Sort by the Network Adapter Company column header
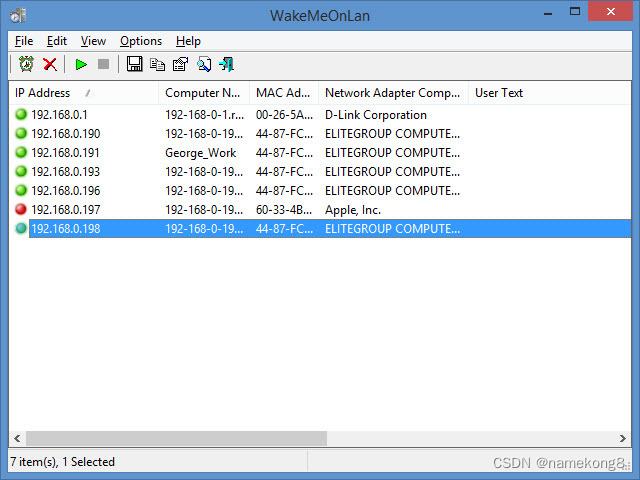This screenshot has height=480, width=640. tap(393, 93)
